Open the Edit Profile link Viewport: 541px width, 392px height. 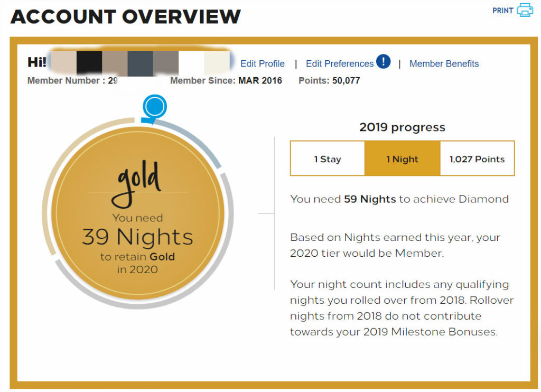click(x=263, y=64)
